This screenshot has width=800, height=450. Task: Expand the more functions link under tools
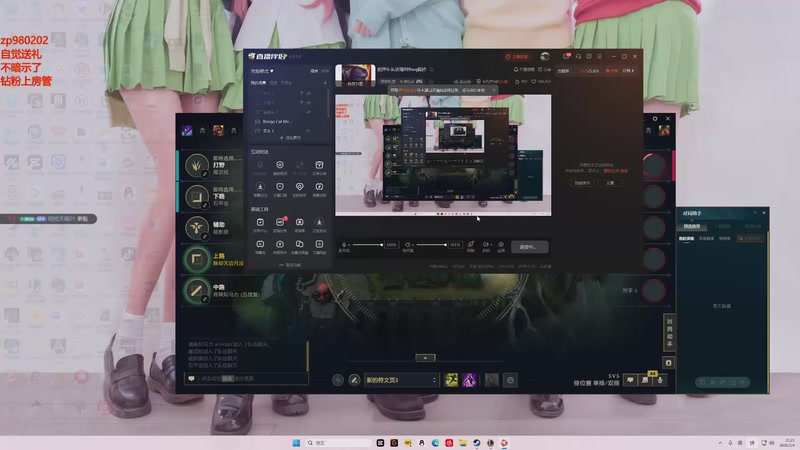pyautogui.click(x=290, y=265)
